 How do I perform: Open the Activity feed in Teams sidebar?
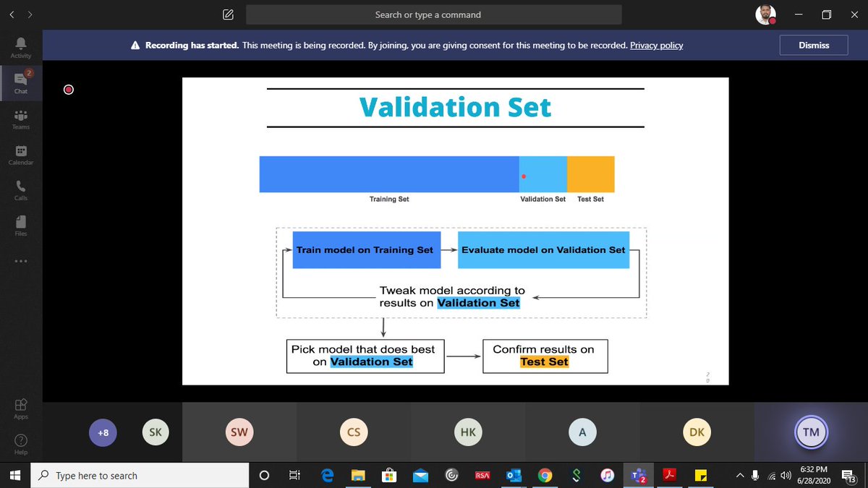pos(21,48)
